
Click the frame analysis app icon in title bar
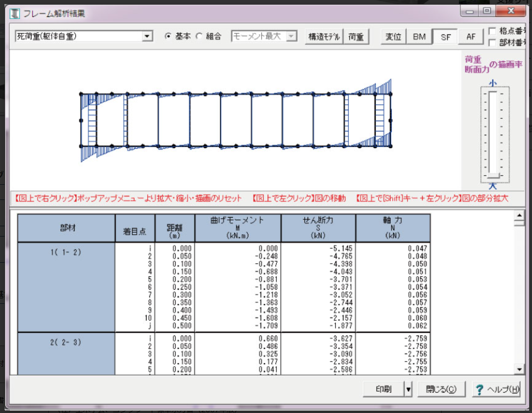point(15,14)
